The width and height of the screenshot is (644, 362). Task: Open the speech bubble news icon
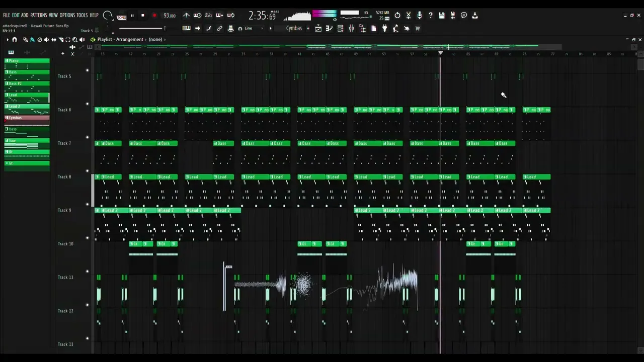coord(464,16)
